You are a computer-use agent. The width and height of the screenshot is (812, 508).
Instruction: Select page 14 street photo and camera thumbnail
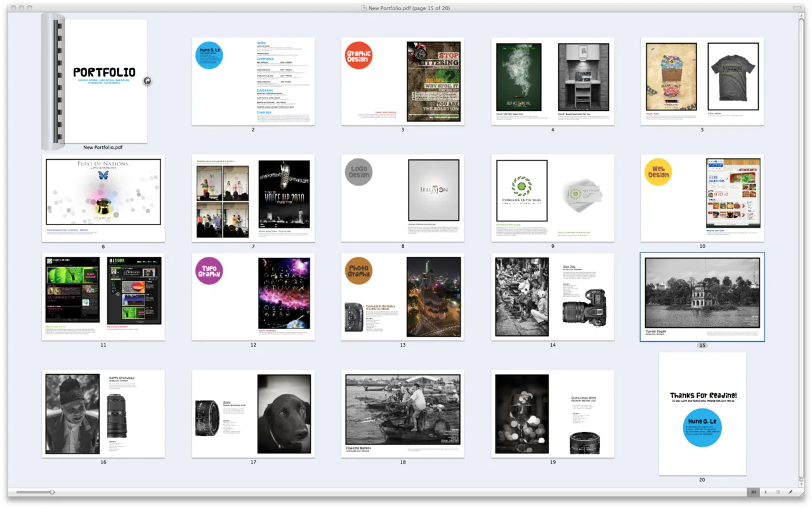coord(553,297)
